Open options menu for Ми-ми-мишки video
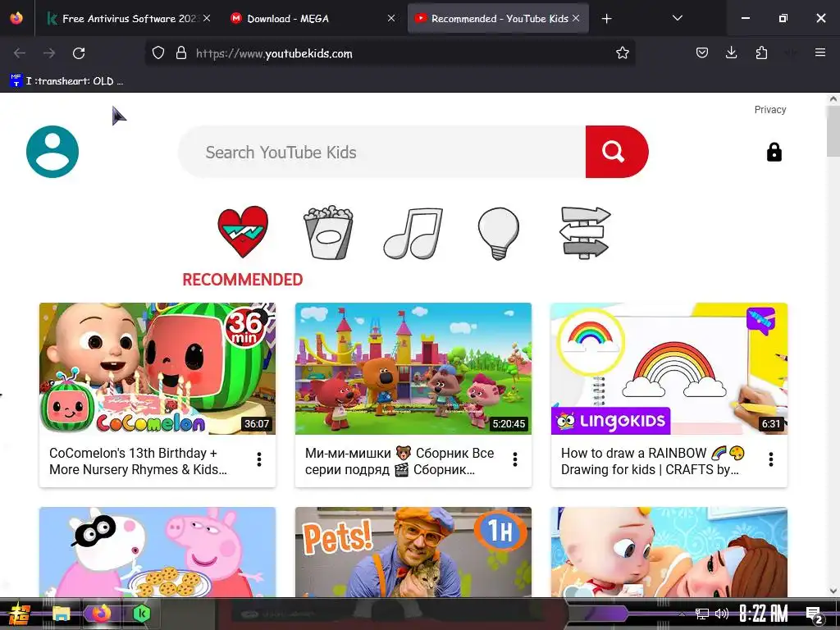 515,459
